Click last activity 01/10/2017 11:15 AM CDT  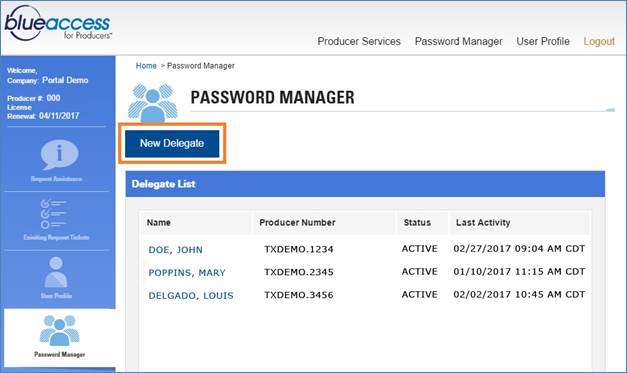pos(519,271)
